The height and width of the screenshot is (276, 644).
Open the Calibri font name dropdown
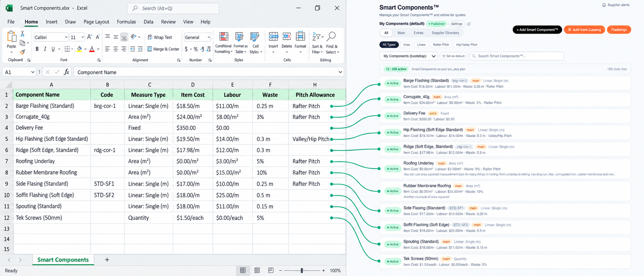point(66,37)
